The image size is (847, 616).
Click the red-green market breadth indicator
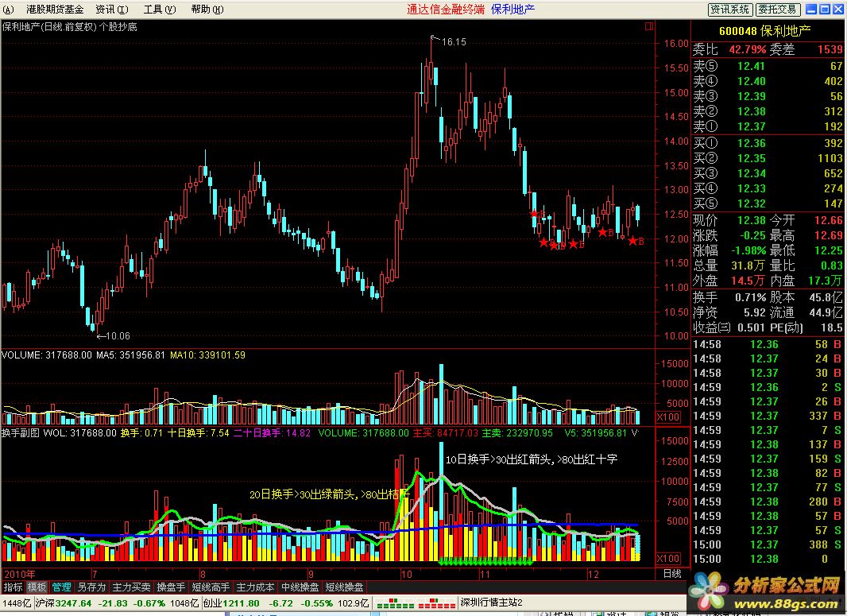coord(415,602)
